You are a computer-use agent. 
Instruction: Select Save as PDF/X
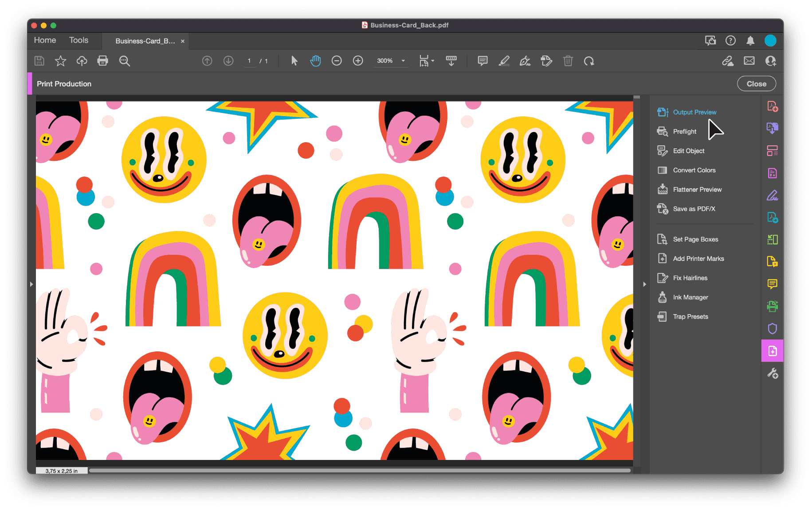[x=686, y=209]
